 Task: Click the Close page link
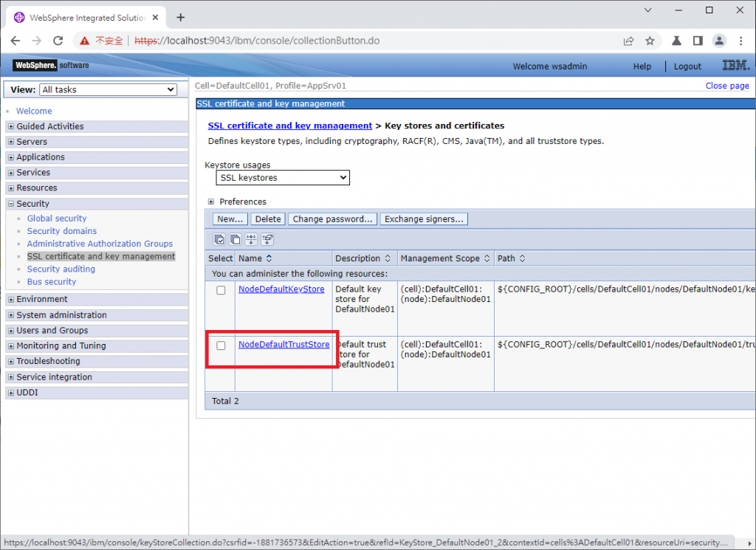coord(727,86)
